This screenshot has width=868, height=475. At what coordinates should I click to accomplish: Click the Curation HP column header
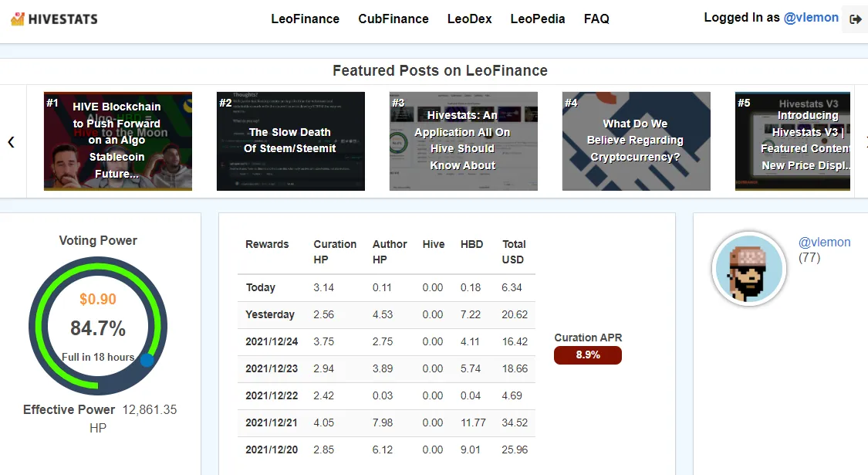335,252
